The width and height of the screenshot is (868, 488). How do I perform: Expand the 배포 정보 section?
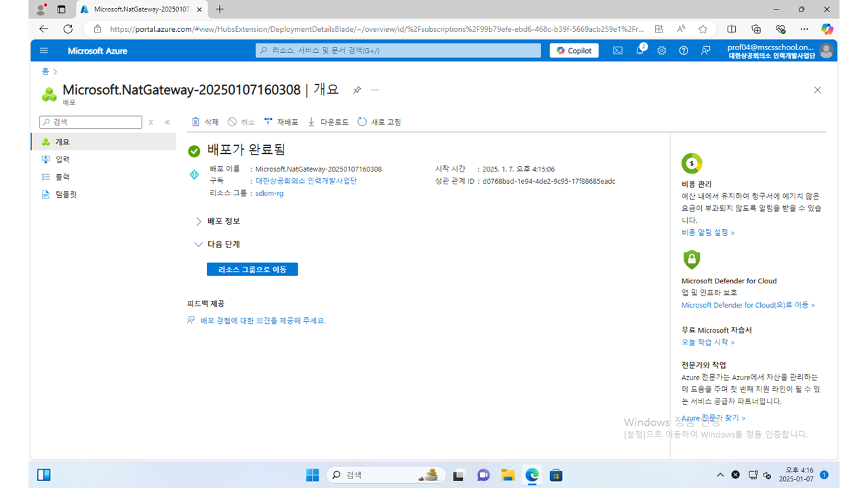click(217, 221)
